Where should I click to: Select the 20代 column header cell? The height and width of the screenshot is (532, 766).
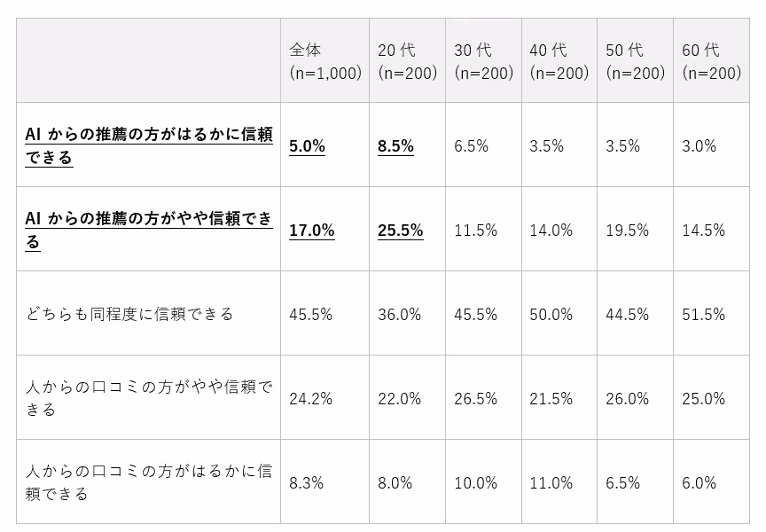coord(408,60)
